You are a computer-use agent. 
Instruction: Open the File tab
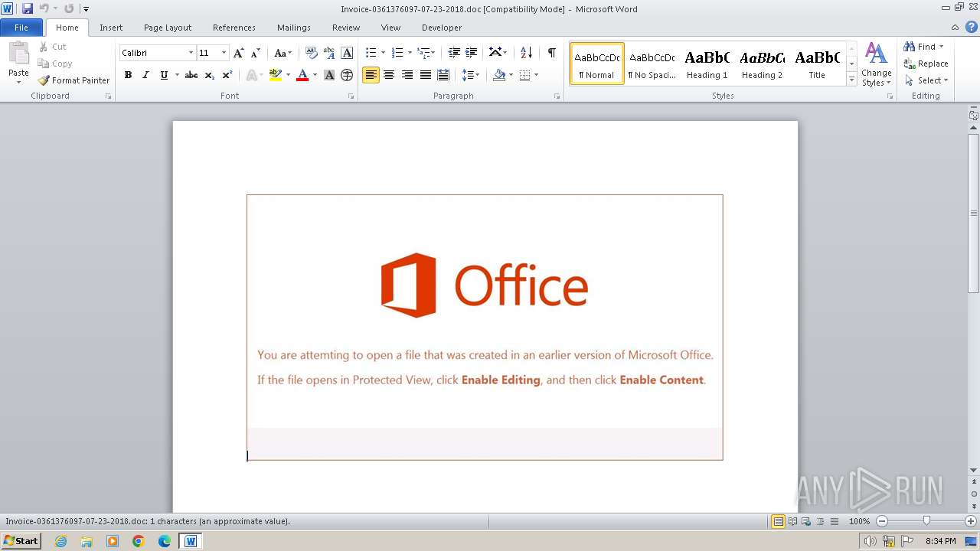pyautogui.click(x=21, y=28)
